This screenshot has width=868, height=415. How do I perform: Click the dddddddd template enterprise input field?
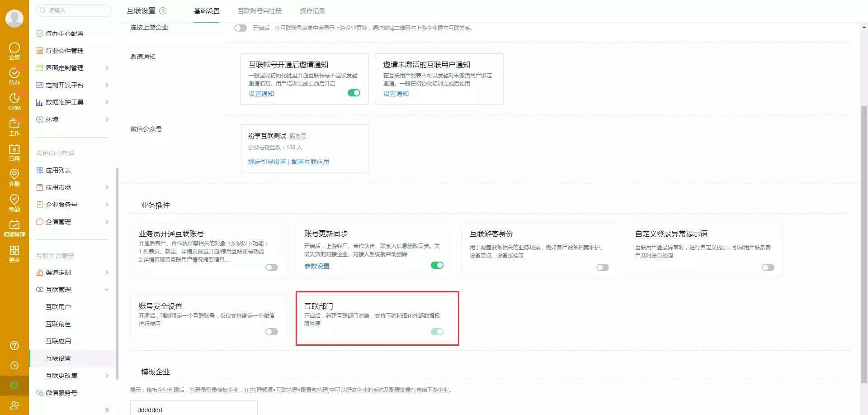pyautogui.click(x=193, y=410)
